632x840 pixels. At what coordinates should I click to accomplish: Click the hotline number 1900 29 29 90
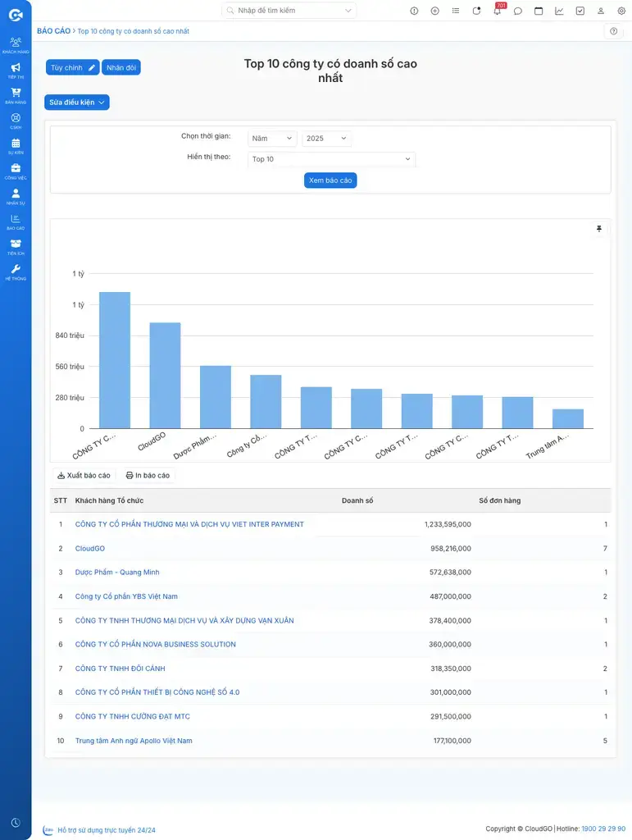pyautogui.click(x=603, y=829)
